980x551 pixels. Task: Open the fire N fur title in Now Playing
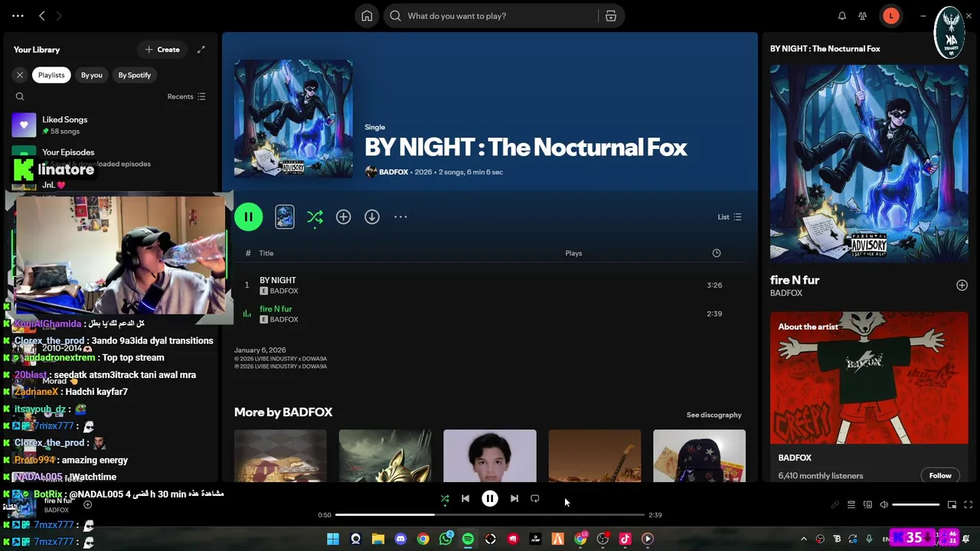click(795, 280)
